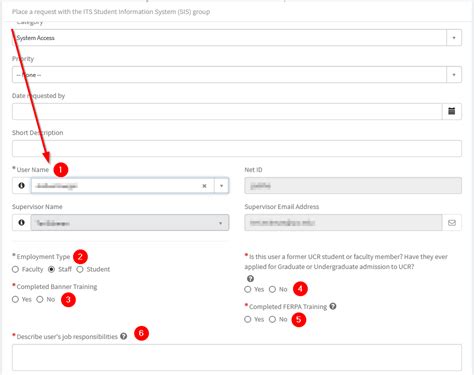
Task: Click the Employment Type label
Action: 43,257
